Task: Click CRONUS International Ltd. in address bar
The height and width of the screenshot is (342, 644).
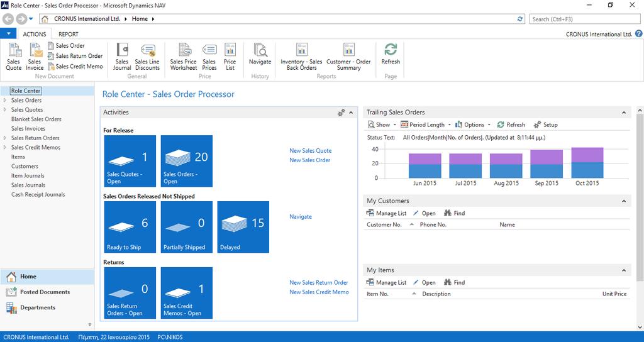Action: click(x=87, y=19)
